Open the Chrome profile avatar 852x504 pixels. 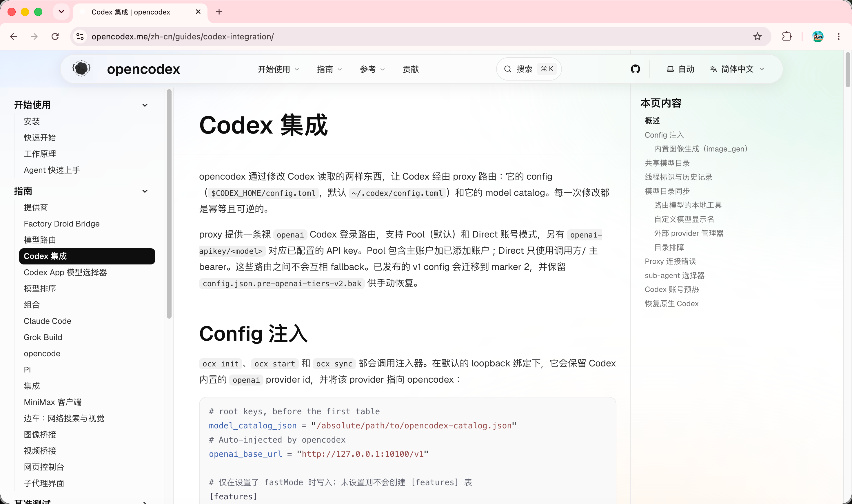point(818,36)
